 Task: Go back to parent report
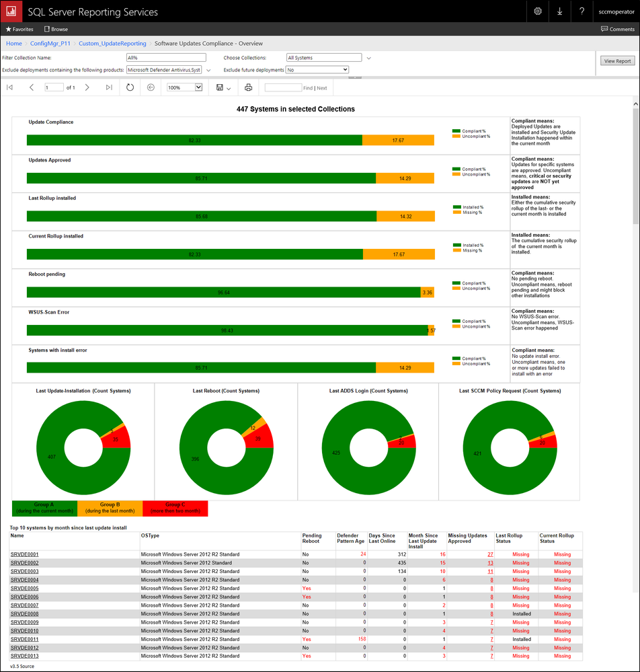(151, 87)
